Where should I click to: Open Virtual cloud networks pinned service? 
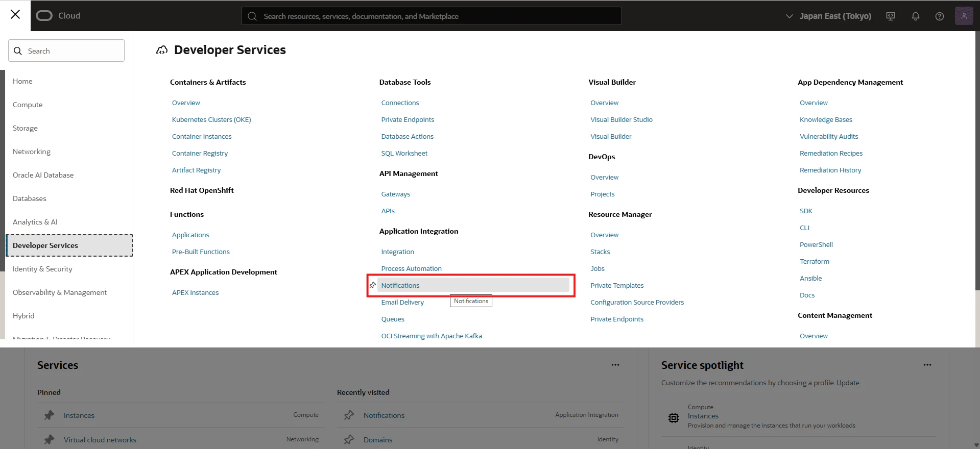click(x=100, y=440)
